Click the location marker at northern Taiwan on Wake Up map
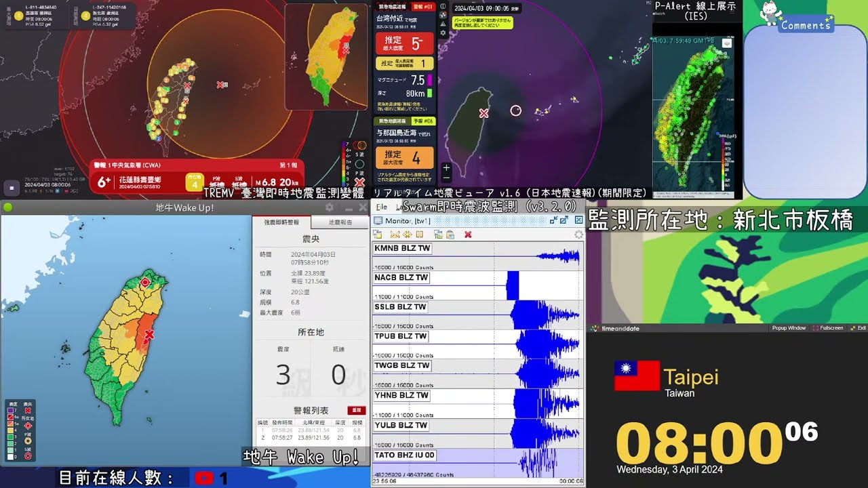 144,282
